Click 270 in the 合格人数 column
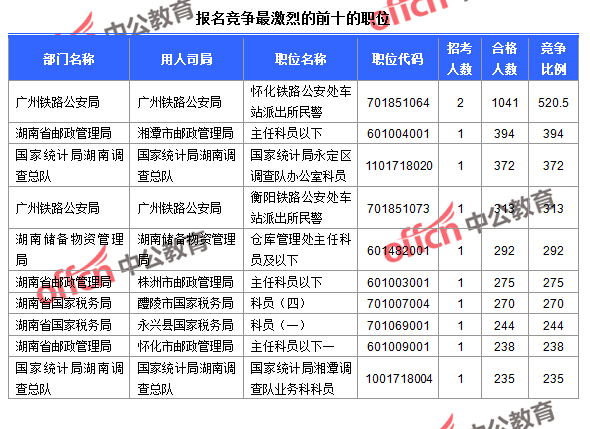The width and height of the screenshot is (590, 429). (504, 304)
